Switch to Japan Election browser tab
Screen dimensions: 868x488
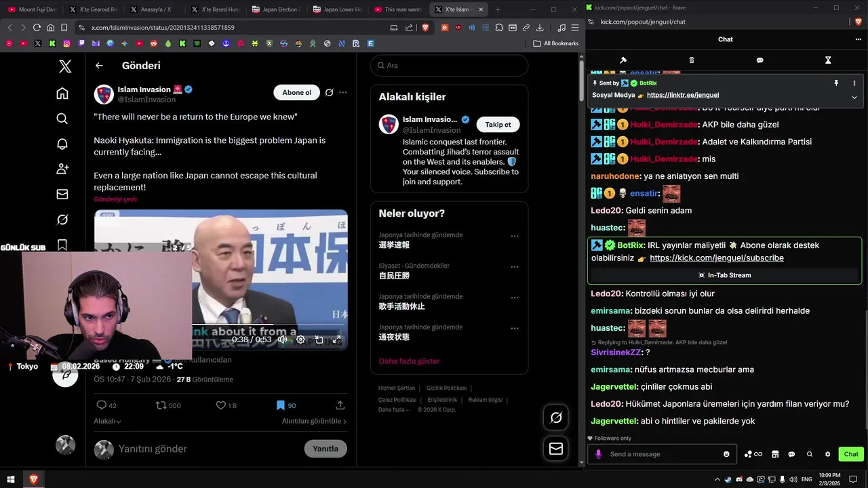coord(277,9)
